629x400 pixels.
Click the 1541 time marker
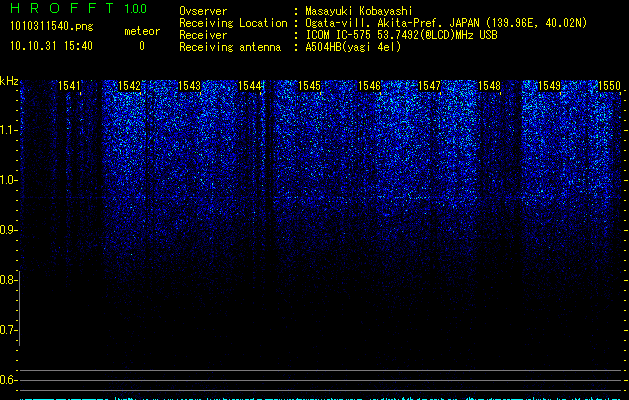pyautogui.click(x=69, y=86)
